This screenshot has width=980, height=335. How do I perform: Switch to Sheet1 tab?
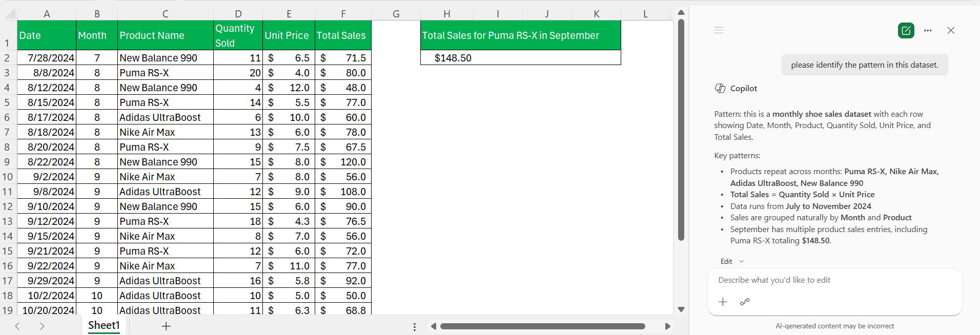click(x=104, y=325)
